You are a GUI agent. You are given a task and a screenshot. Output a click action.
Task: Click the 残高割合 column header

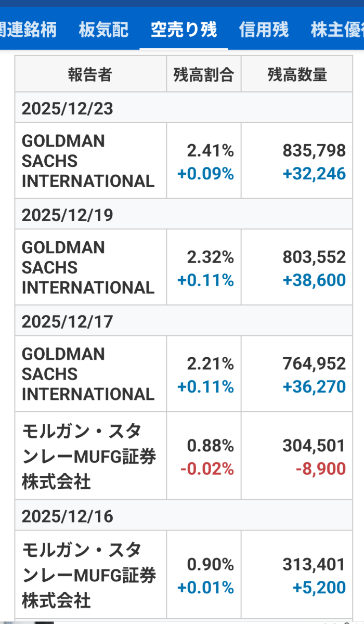coord(203,75)
